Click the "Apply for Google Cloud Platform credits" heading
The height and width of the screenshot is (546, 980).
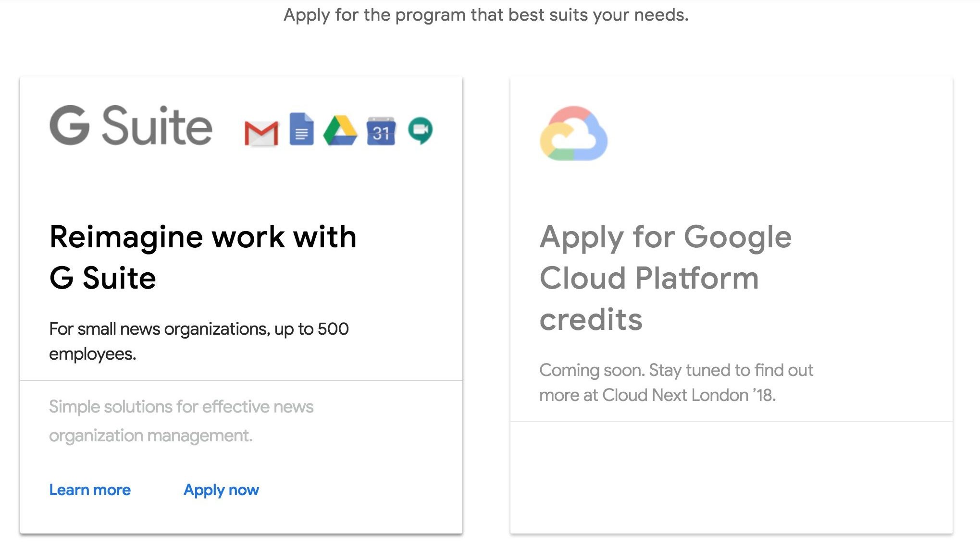point(665,278)
